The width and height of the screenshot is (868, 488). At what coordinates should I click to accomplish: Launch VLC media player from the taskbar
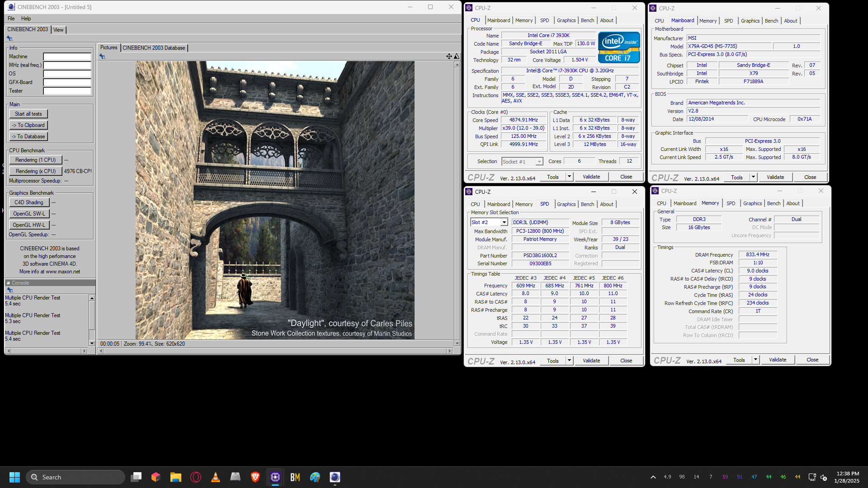click(216, 477)
